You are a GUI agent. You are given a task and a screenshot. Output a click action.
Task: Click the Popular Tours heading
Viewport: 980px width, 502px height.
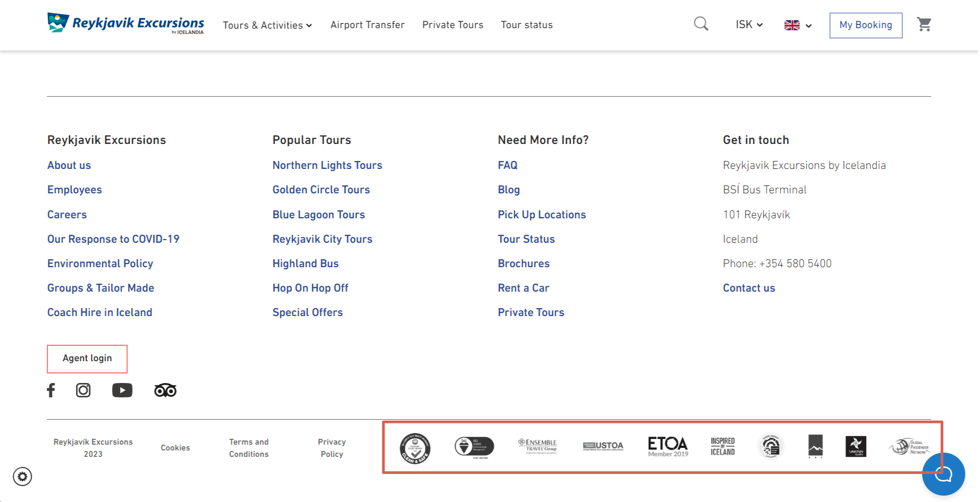point(311,140)
